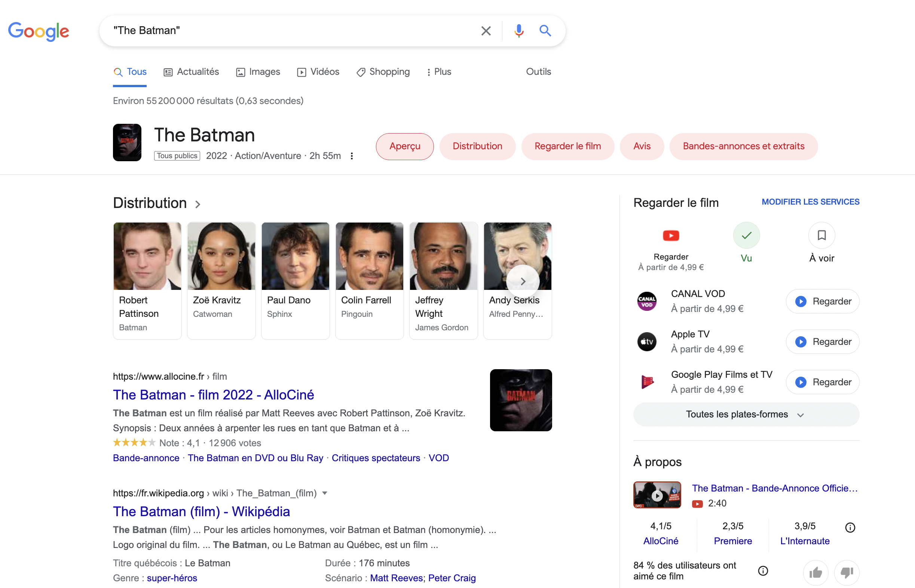Open The Batman en DVD ou Blu Ray link
915x588 pixels.
click(x=255, y=458)
